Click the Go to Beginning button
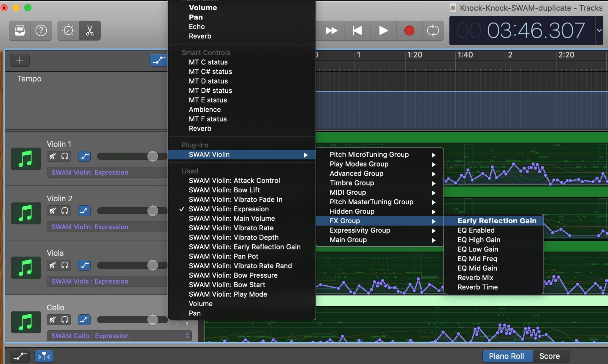Screen dimensions: 608x364 (357, 31)
